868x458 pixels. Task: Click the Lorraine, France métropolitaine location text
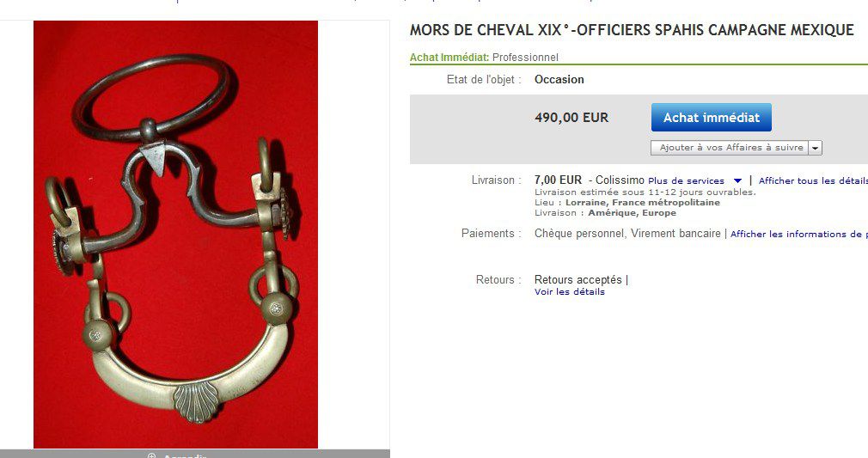[x=642, y=202]
